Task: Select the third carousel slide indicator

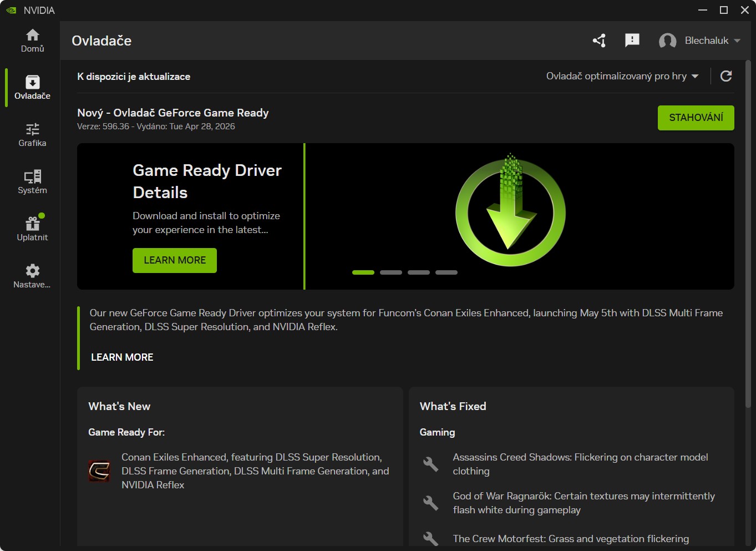Action: pyautogui.click(x=419, y=272)
